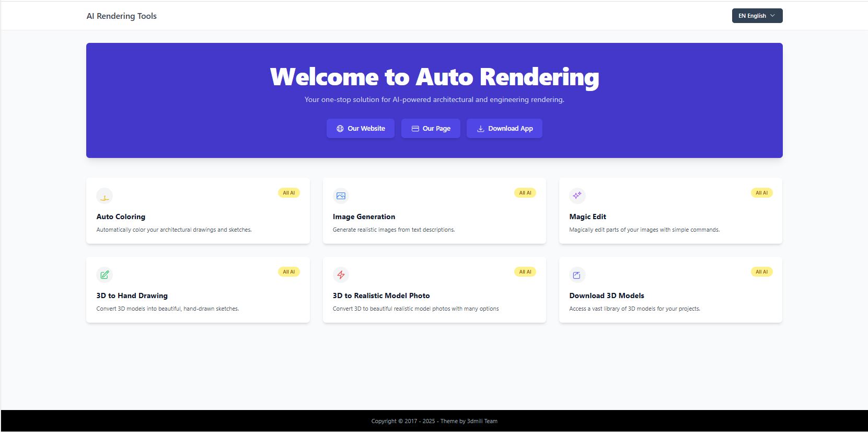Click the Magic Edit sparkles icon
The image size is (868, 432).
pyautogui.click(x=577, y=196)
